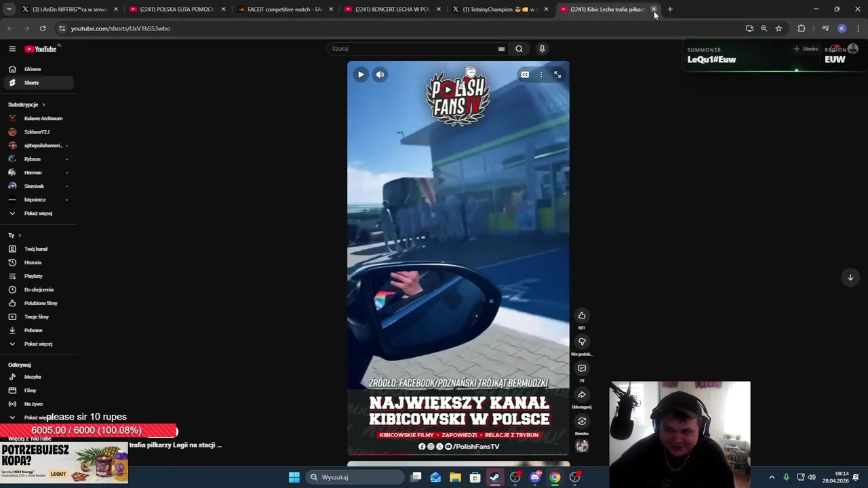This screenshot has height=488, width=868.
Task: Open Chrome profile avatar K
Action: click(842, 28)
